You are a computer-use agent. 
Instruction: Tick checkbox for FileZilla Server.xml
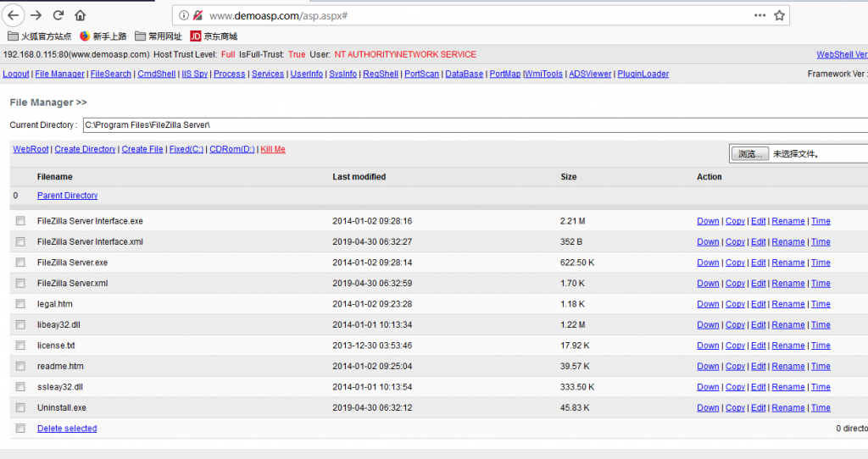coord(20,283)
